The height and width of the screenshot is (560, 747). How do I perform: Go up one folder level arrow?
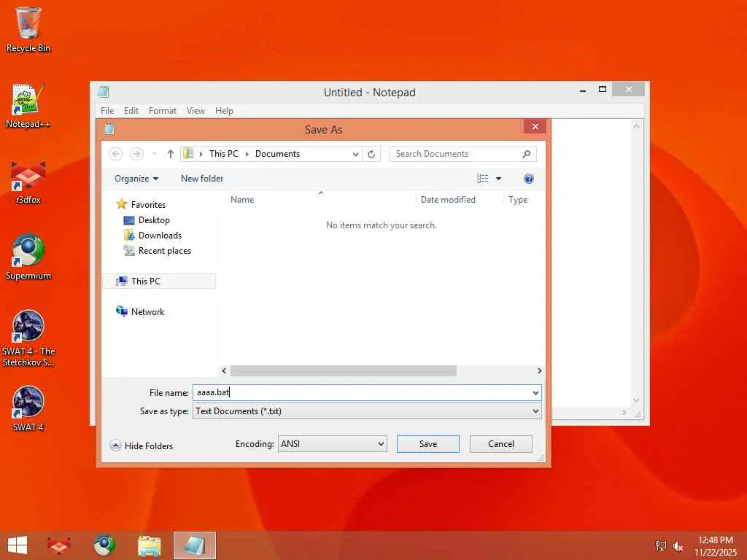171,154
